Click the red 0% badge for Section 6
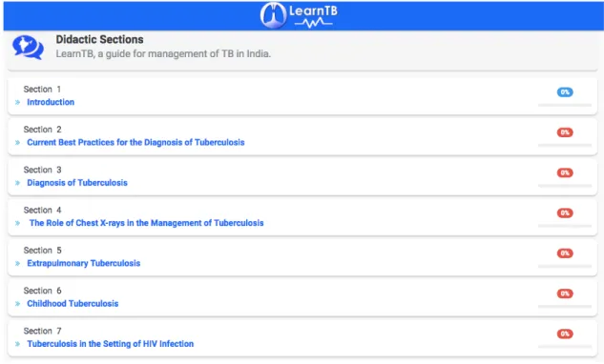Image resolution: width=604 pixels, height=364 pixels. (x=565, y=293)
